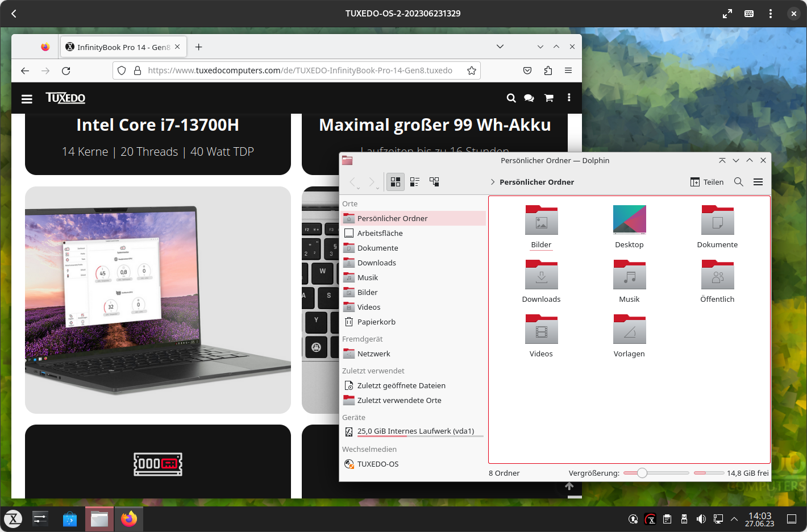Save page to Pocket in Firefox
The width and height of the screenshot is (807, 532).
[x=527, y=70]
